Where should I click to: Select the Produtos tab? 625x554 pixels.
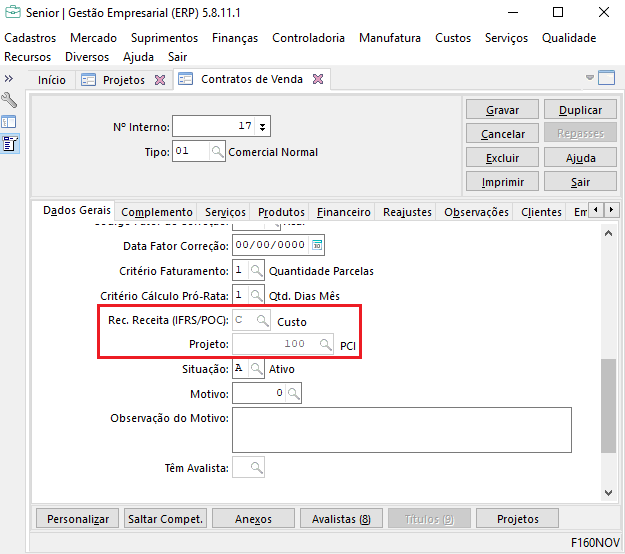pyautogui.click(x=281, y=212)
